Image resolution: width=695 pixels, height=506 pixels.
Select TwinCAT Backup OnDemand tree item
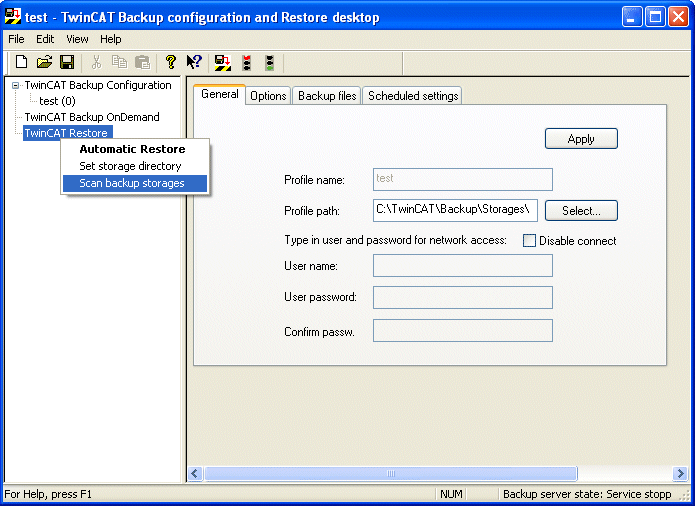pyautogui.click(x=92, y=117)
